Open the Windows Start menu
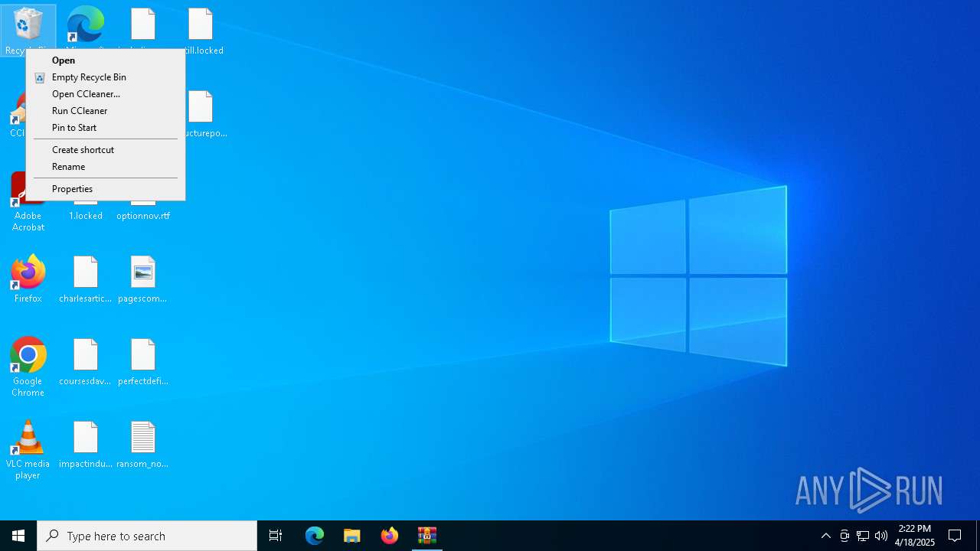 18,536
